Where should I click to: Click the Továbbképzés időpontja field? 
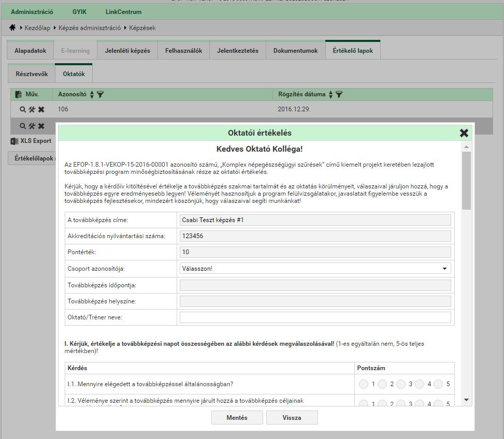(315, 285)
